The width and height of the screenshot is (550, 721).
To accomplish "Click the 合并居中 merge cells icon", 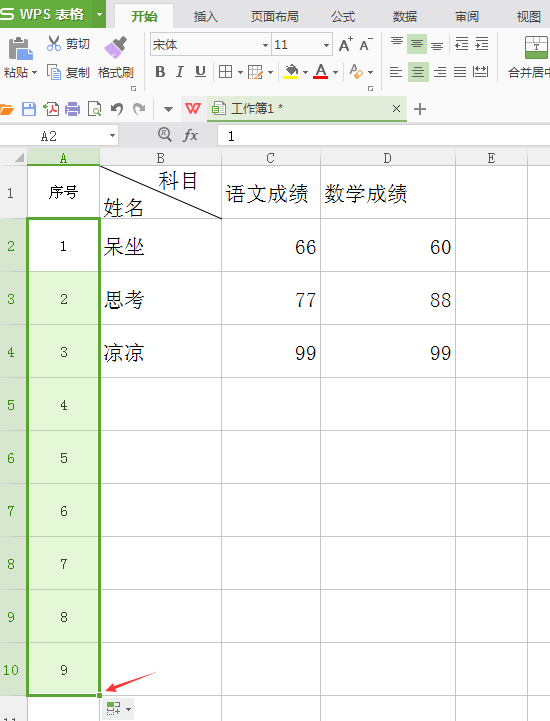I will click(536, 47).
